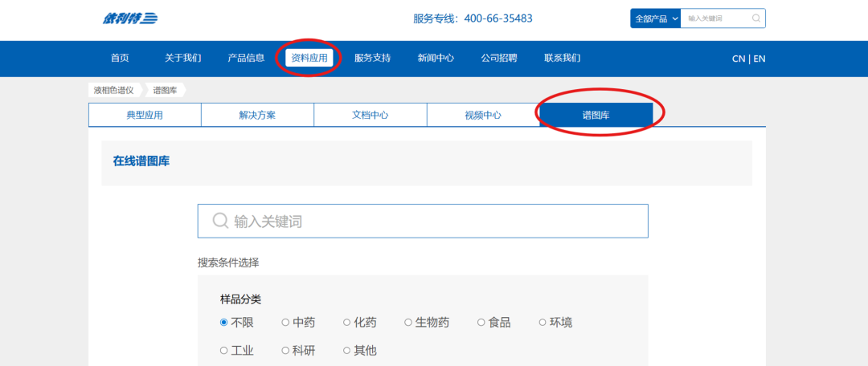Viewport: 868px width, 366px height.
Task: Select the 生物药 radio button
Action: [x=408, y=323]
